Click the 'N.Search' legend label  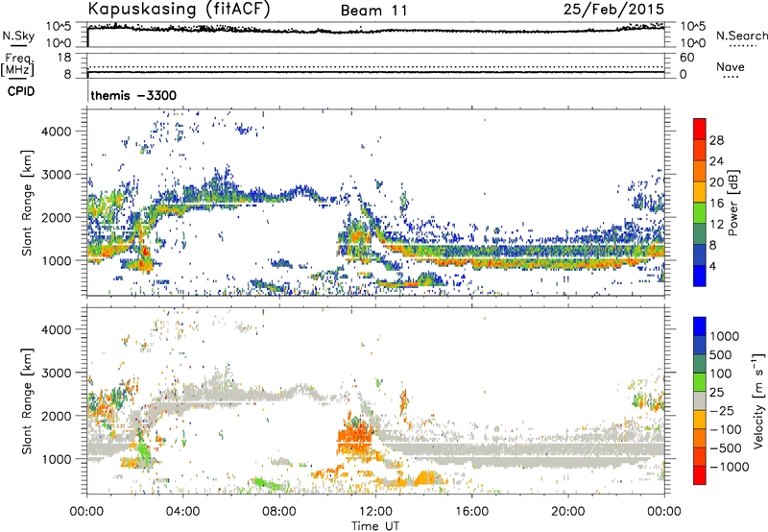pyautogui.click(x=741, y=36)
